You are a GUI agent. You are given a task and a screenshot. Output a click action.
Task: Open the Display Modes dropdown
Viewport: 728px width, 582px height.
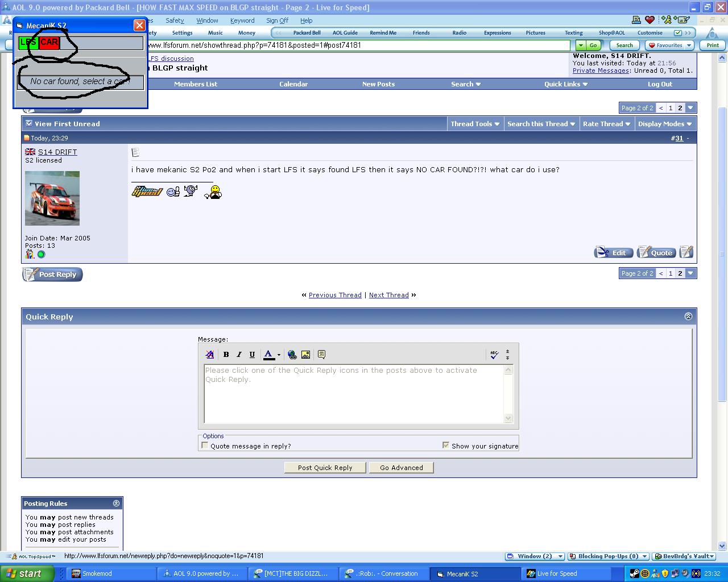[665, 124]
